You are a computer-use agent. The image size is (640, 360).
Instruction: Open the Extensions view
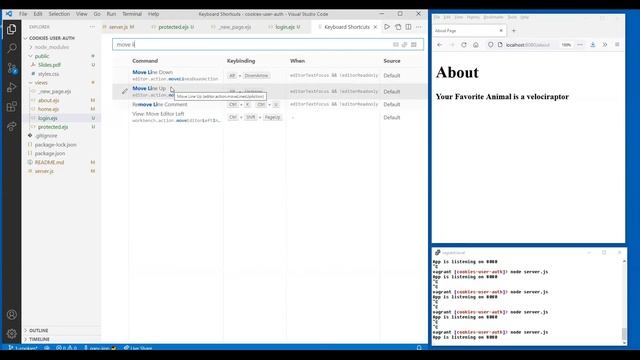click(x=12, y=107)
